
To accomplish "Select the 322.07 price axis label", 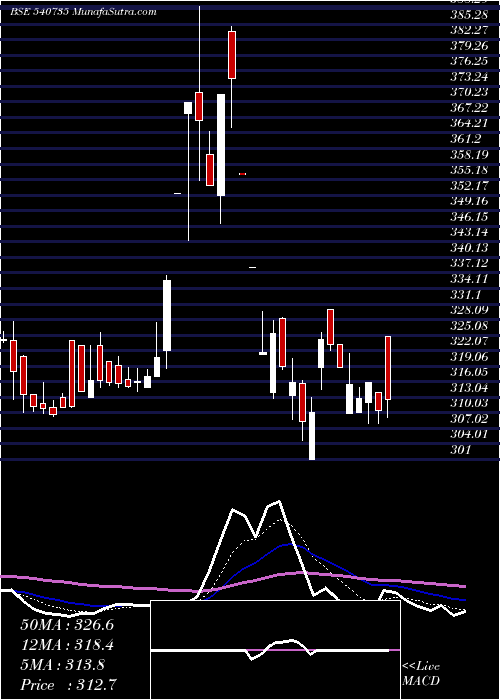I will click(469, 340).
